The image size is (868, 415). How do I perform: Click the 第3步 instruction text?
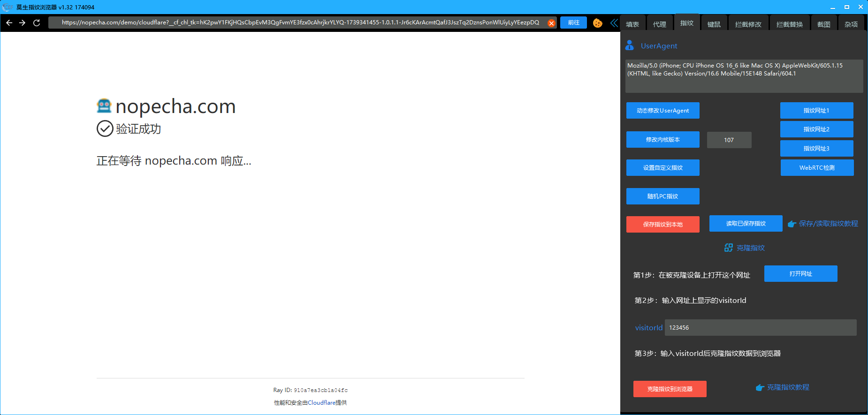point(708,354)
